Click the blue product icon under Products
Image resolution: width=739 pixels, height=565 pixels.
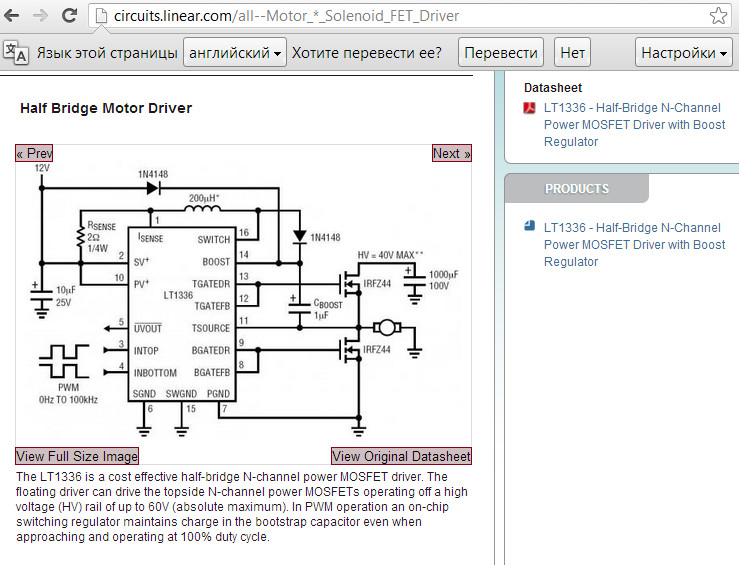(x=531, y=227)
